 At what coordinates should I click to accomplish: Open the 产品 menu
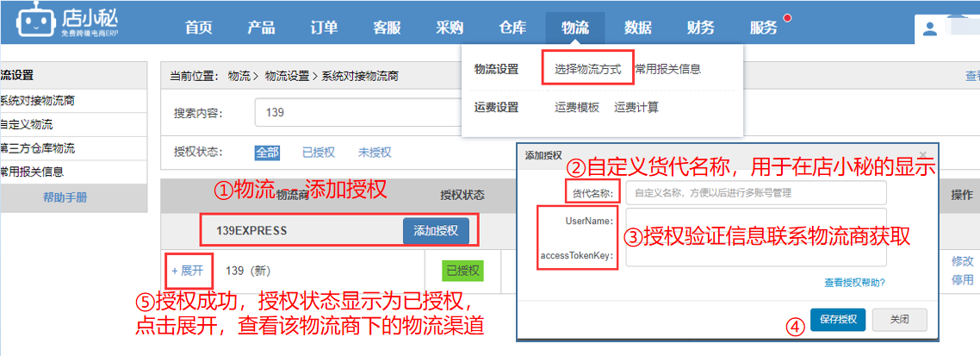tap(261, 28)
